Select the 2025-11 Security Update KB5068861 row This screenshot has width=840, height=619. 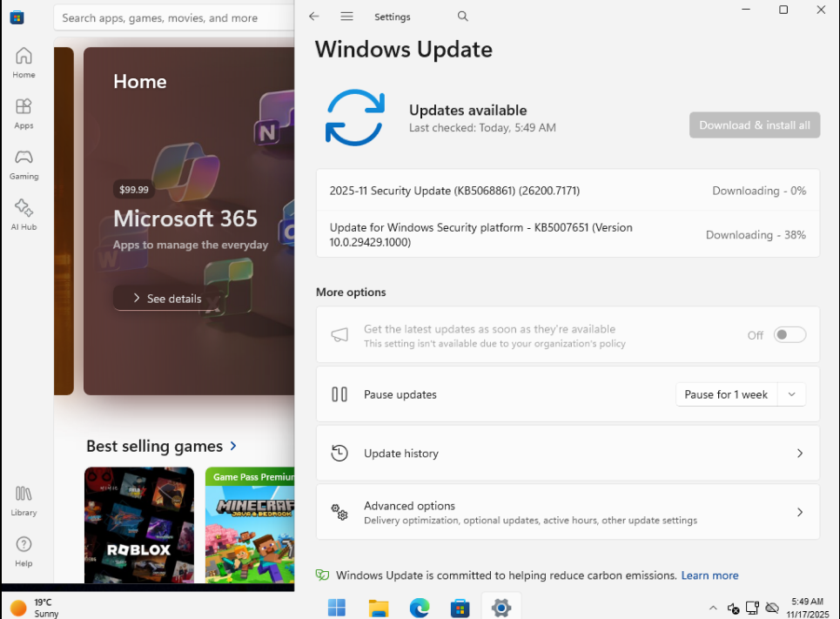click(x=568, y=191)
